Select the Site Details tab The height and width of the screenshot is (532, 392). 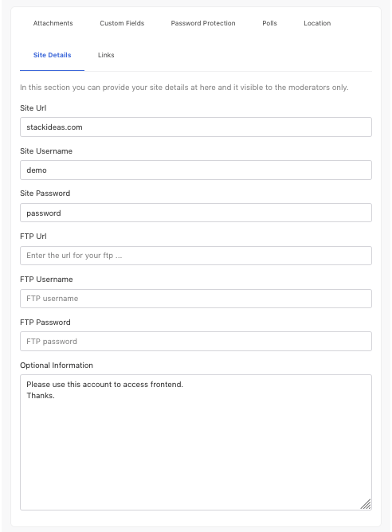[53, 55]
